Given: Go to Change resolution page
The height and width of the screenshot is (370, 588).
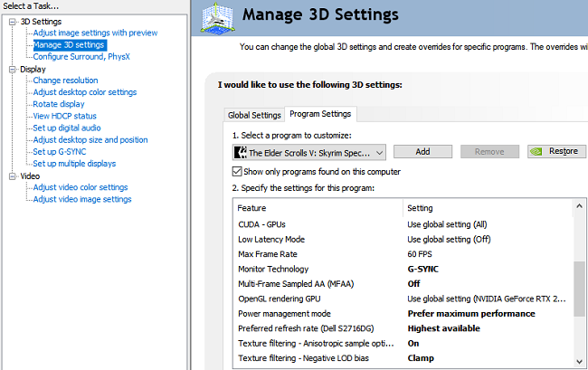Looking at the screenshot, I should click(x=65, y=81).
